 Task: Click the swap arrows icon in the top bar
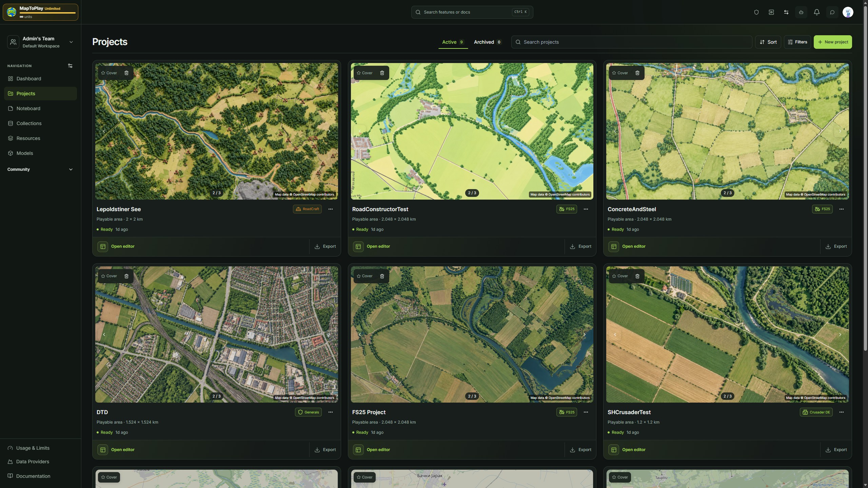786,12
